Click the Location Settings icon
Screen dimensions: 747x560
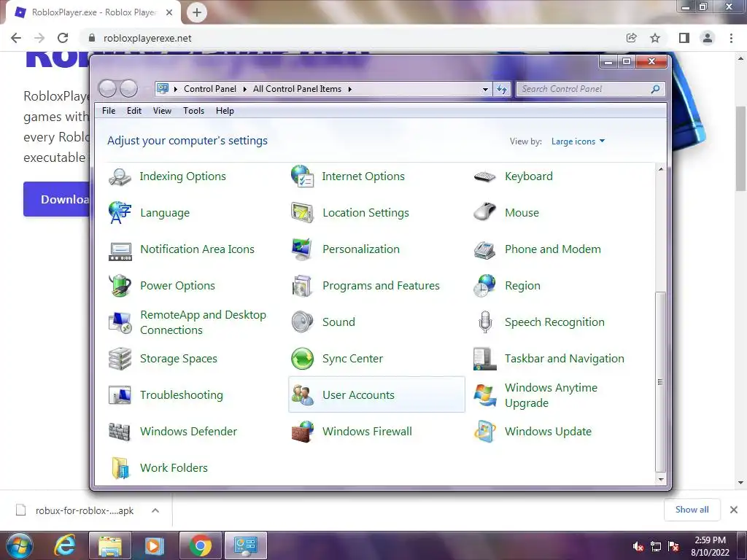302,213
